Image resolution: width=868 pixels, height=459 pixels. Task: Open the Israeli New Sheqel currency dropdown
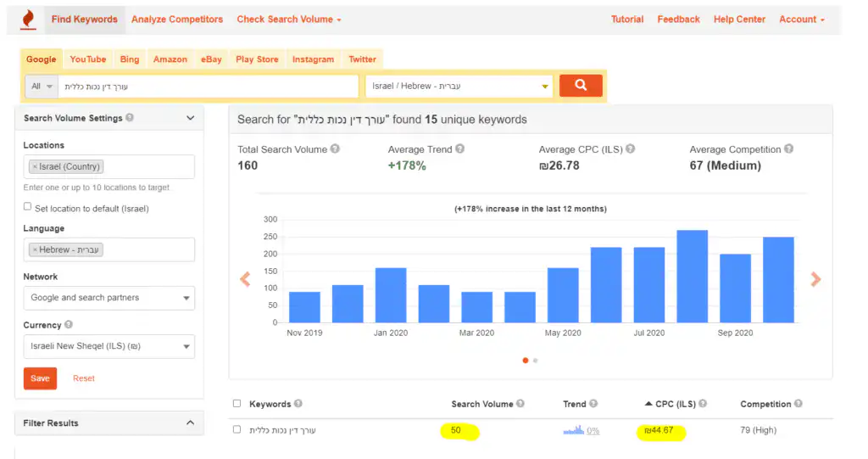[108, 347]
